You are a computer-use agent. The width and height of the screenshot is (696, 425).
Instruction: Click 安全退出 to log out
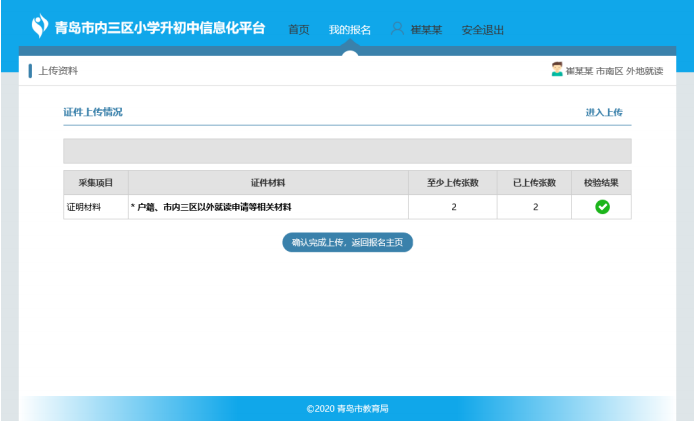[482, 30]
